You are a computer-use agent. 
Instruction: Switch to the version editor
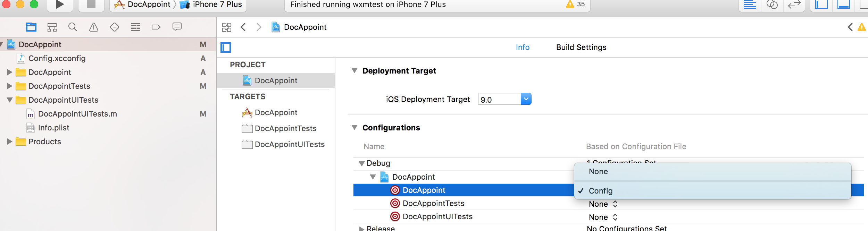(x=794, y=5)
